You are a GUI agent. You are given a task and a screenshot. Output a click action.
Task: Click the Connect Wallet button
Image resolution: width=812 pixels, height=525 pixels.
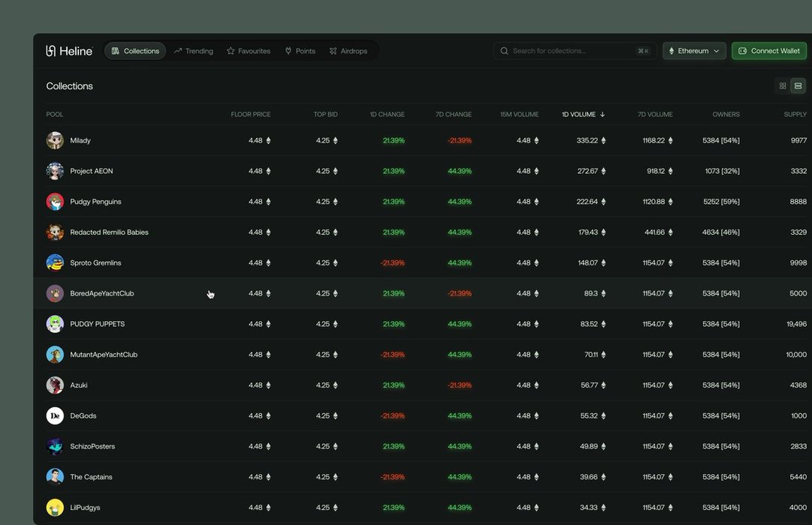click(x=768, y=51)
